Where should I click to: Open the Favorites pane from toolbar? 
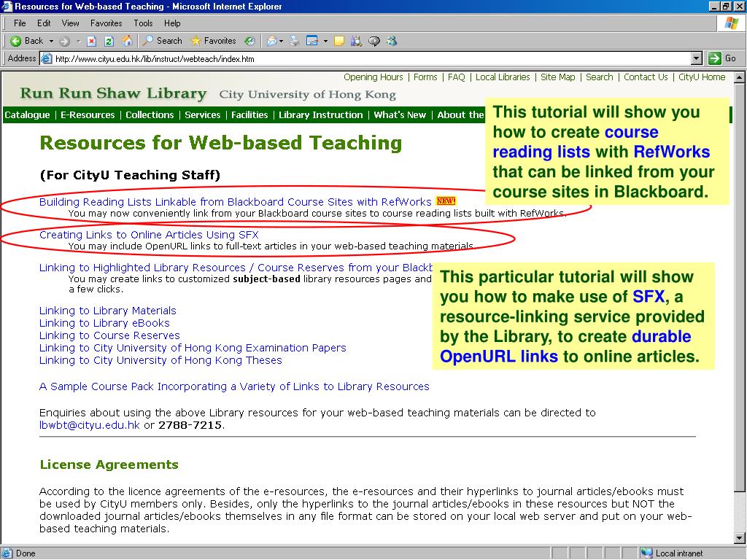[x=213, y=41]
